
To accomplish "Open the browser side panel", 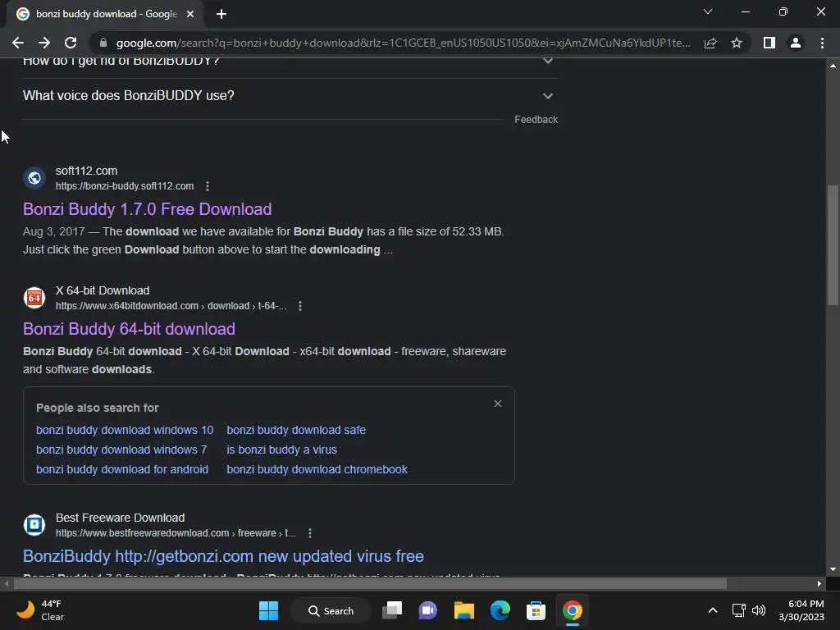I will click(769, 43).
